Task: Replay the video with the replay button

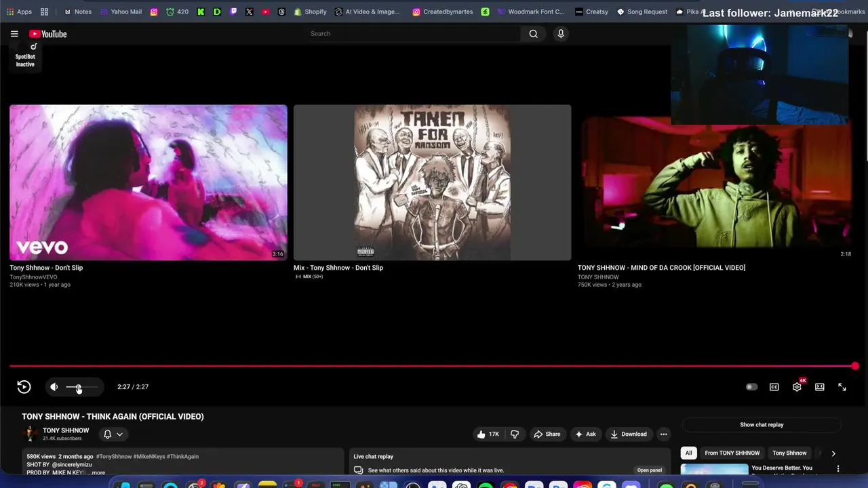Action: (x=24, y=387)
